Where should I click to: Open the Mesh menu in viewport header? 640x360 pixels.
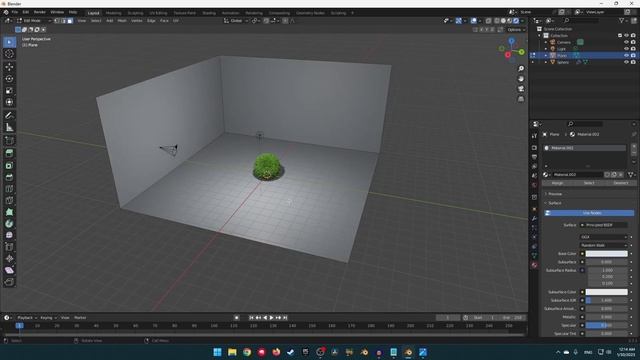point(122,20)
